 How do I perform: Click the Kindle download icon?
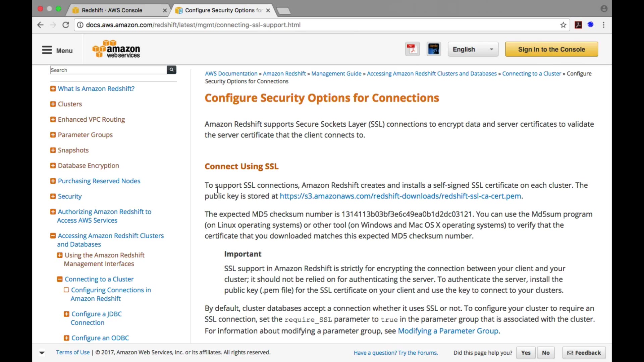(434, 49)
